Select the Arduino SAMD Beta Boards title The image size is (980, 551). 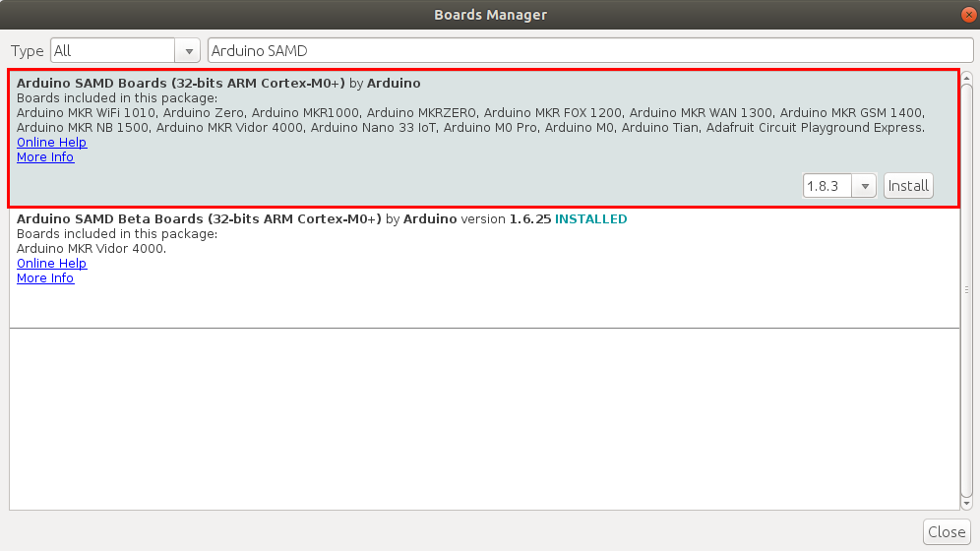(199, 218)
